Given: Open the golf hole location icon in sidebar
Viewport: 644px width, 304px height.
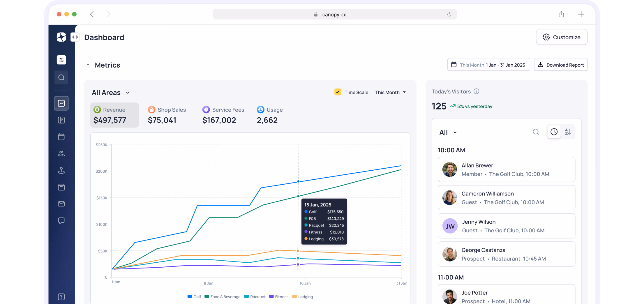Looking at the screenshot, I should coord(61,170).
